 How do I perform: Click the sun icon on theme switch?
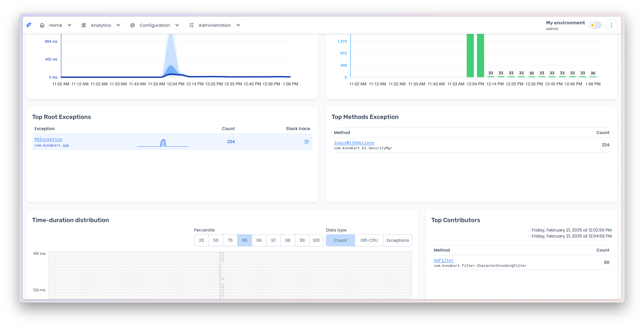click(x=592, y=25)
